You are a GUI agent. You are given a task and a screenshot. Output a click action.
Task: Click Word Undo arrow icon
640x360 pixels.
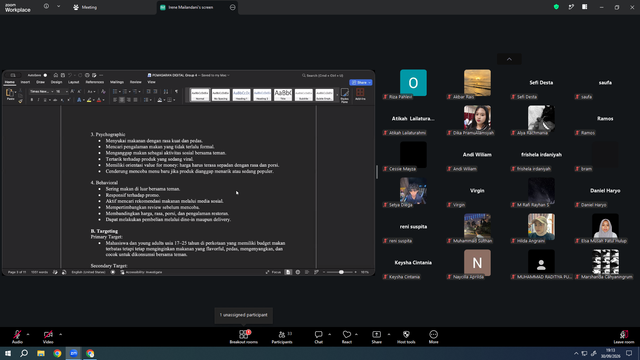point(70,75)
